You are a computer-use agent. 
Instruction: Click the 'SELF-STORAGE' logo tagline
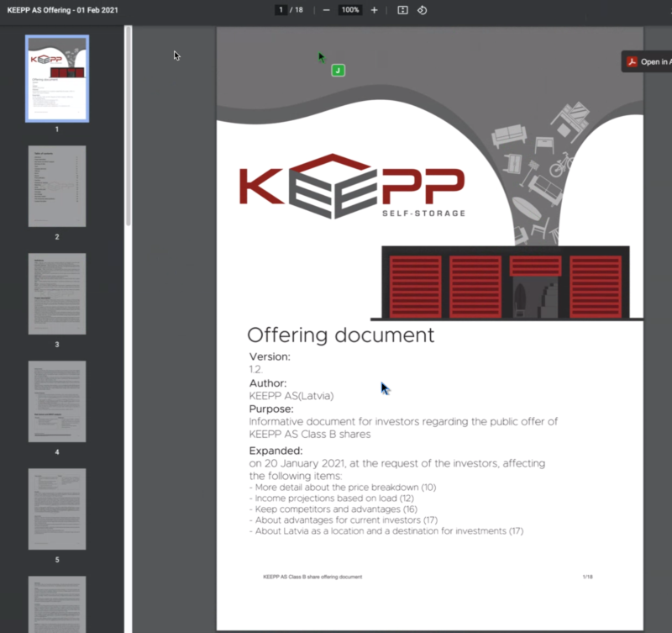pos(423,214)
